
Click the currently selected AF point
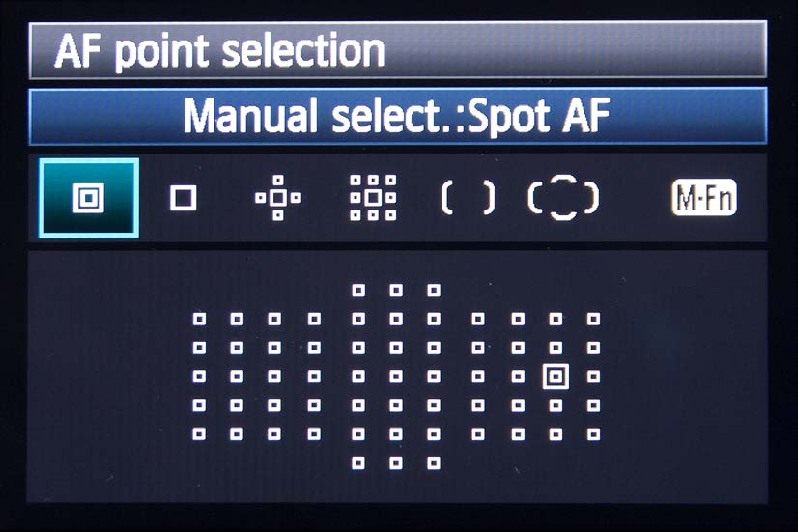pyautogui.click(x=556, y=376)
